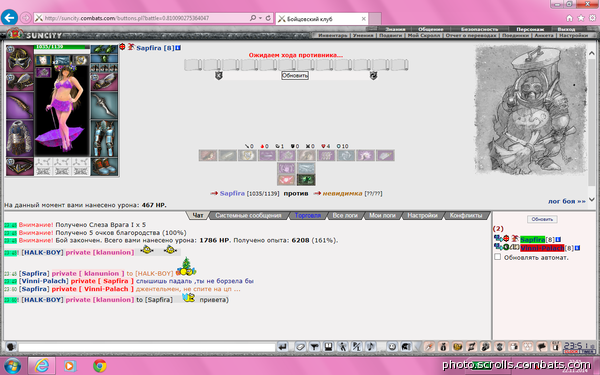Click the music note sound icon
Image resolution: width=600 pixels, height=375 pixels.
(370, 347)
